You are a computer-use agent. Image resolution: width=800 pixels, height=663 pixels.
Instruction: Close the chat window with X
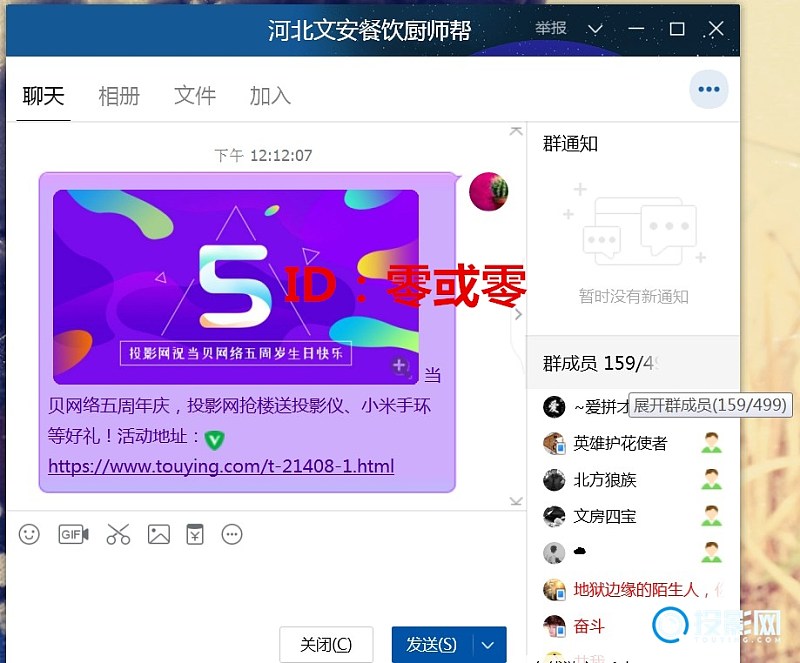(716, 29)
